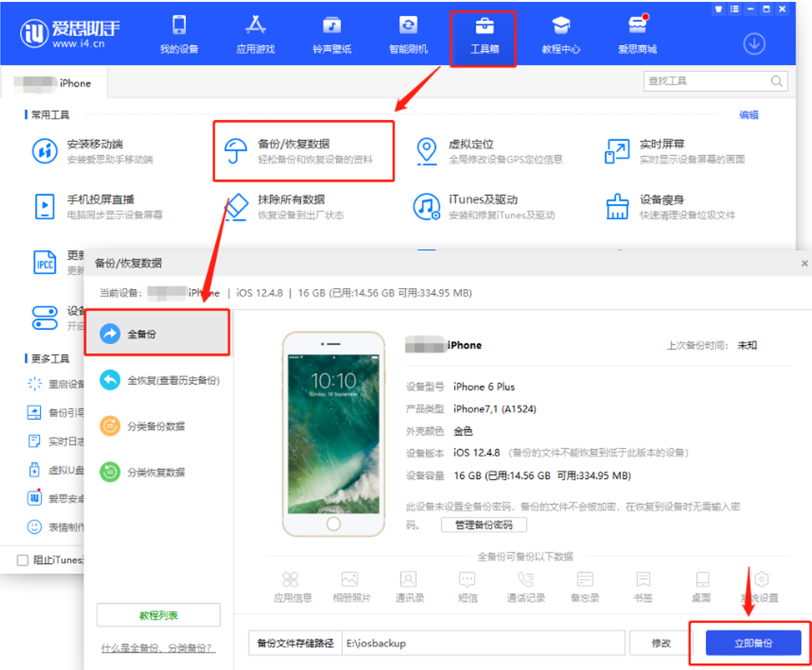Screen dimensions: 812x670
Task: Click the search magnifier icon
Action: coord(777,81)
